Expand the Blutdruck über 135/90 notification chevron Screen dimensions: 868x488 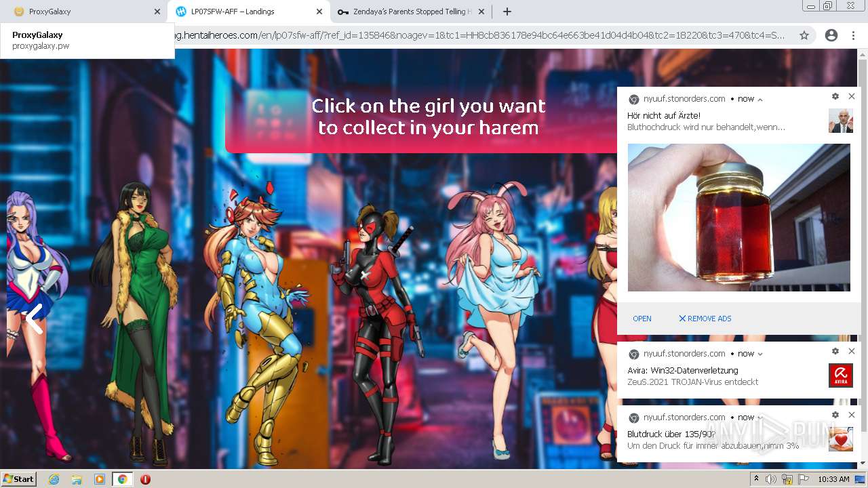pos(760,418)
